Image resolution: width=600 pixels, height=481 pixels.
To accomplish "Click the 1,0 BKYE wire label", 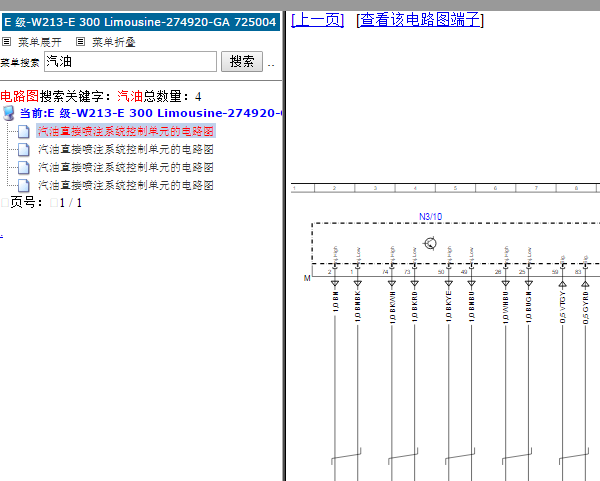I will pyautogui.click(x=448, y=306).
